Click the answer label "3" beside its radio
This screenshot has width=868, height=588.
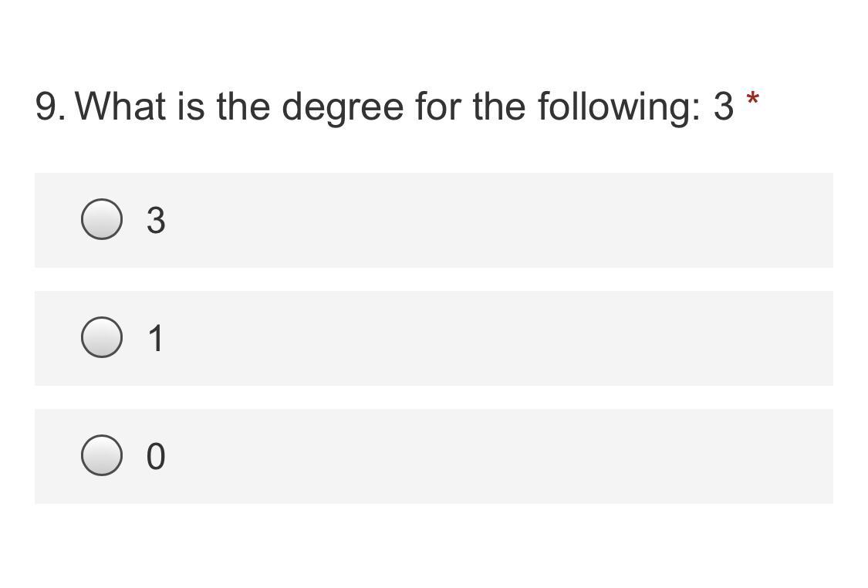[156, 221]
